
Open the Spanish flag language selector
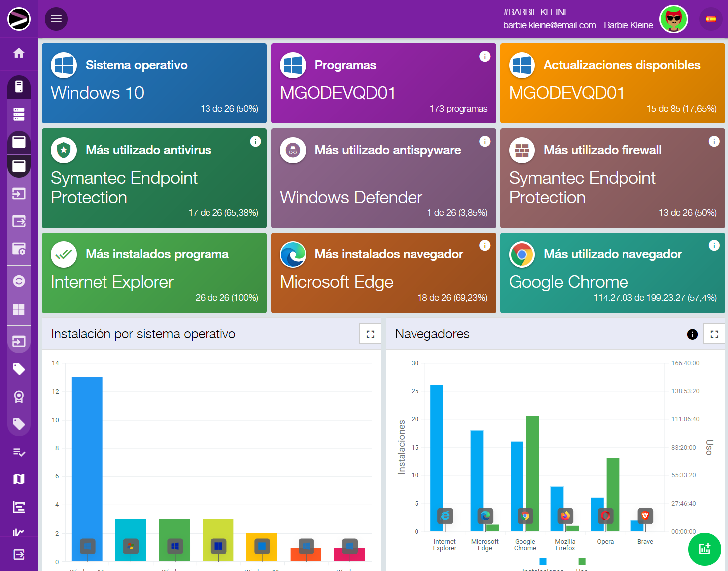(711, 19)
